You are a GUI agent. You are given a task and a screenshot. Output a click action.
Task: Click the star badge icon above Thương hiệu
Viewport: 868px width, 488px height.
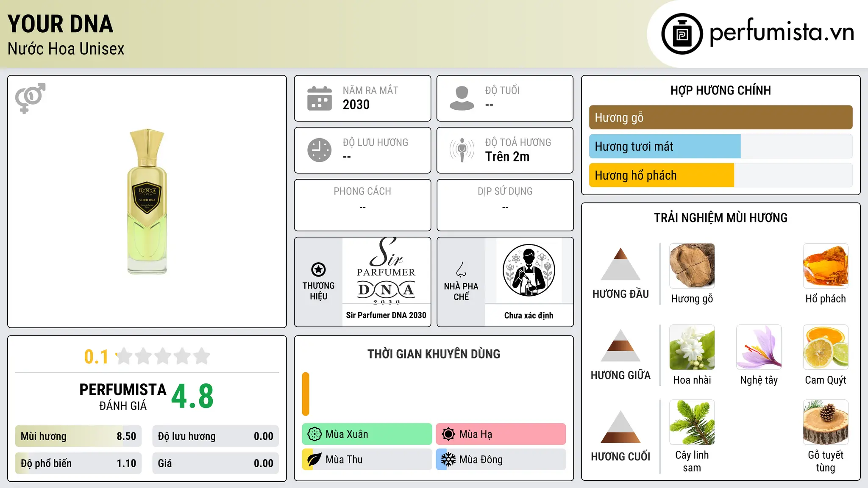(x=318, y=269)
